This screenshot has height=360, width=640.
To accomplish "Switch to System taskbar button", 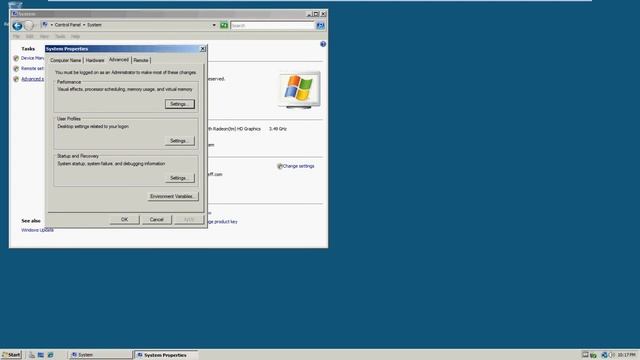I will (100, 355).
